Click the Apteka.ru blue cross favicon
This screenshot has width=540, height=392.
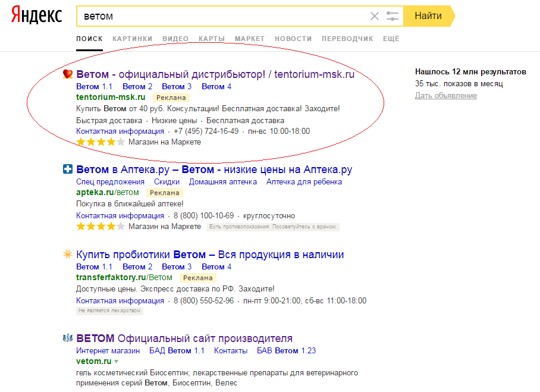[x=68, y=170]
